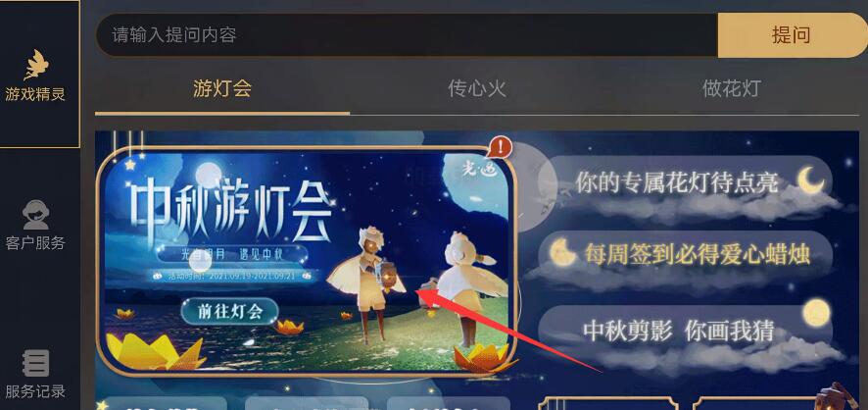The image size is (868, 410).
Task: Select the 游灯会 tab
Action: (222, 88)
